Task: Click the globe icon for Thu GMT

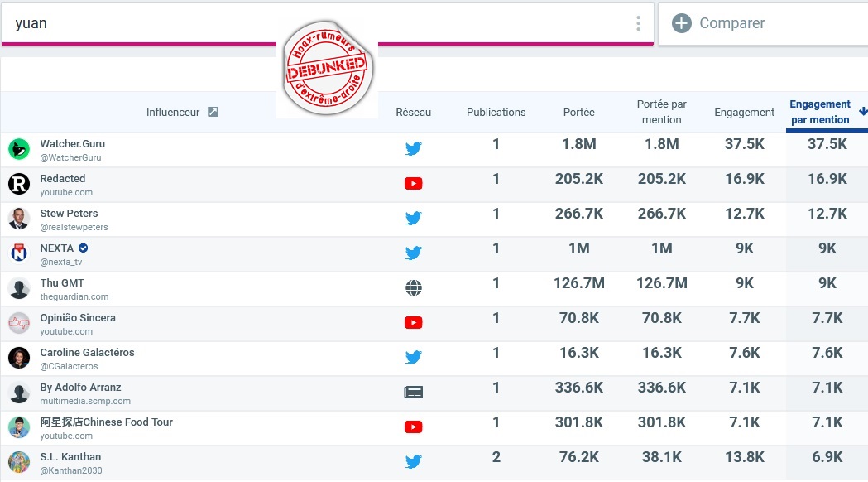Action: point(414,287)
